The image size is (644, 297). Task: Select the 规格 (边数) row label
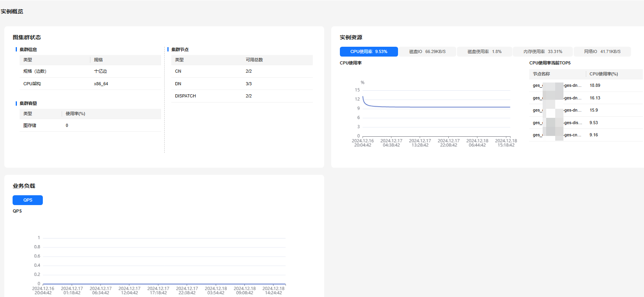(35, 71)
